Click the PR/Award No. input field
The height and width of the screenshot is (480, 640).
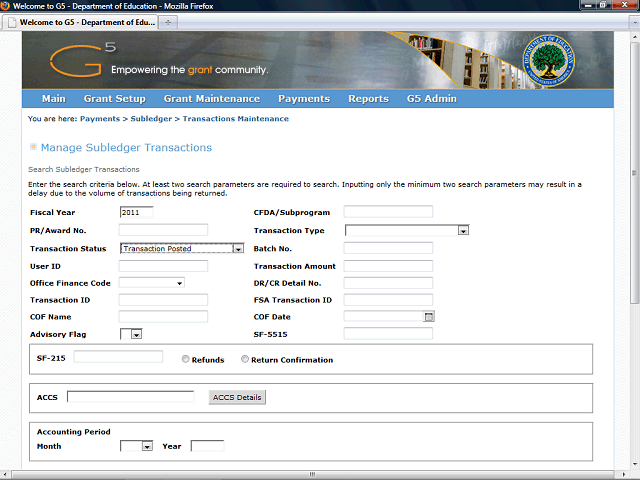click(x=163, y=230)
